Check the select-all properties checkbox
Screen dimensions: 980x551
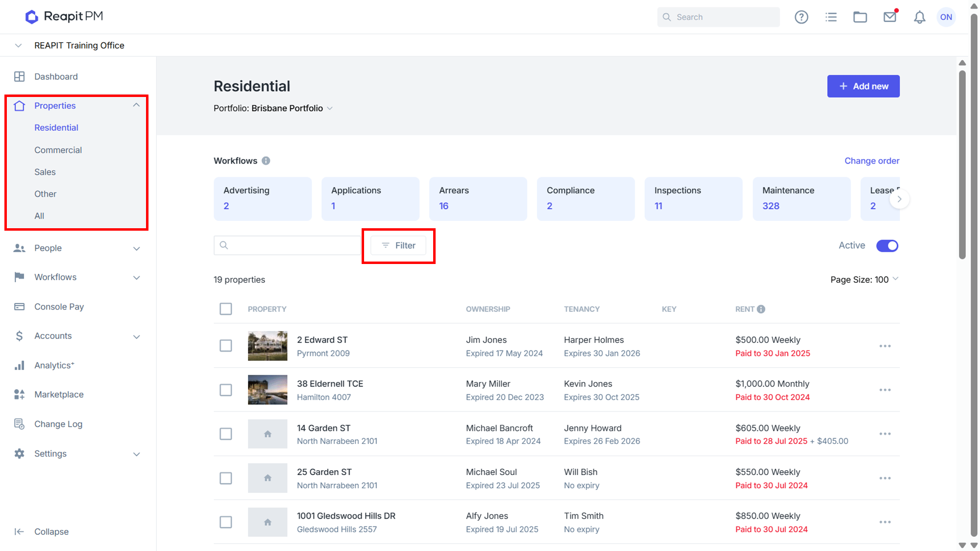pos(226,309)
